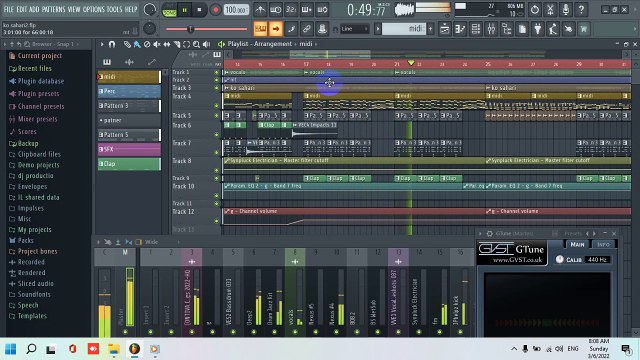The image size is (640, 360).
Task: Open tempo tapper icon
Action: point(553,29)
